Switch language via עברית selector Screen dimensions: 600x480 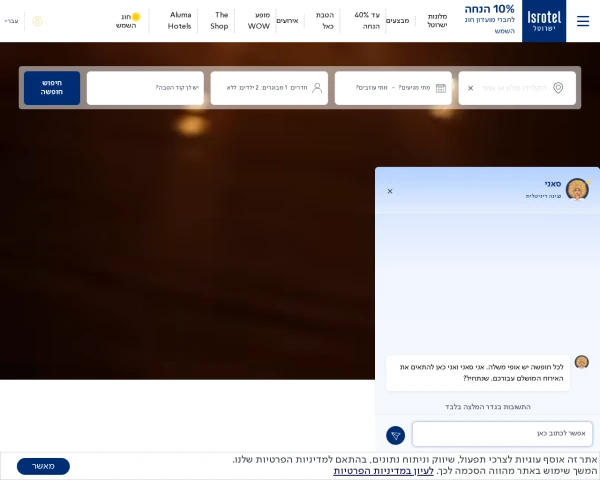coord(11,21)
